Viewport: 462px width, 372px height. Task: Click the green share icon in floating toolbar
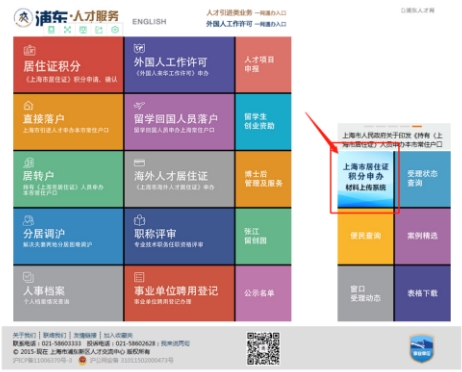coord(99,30)
